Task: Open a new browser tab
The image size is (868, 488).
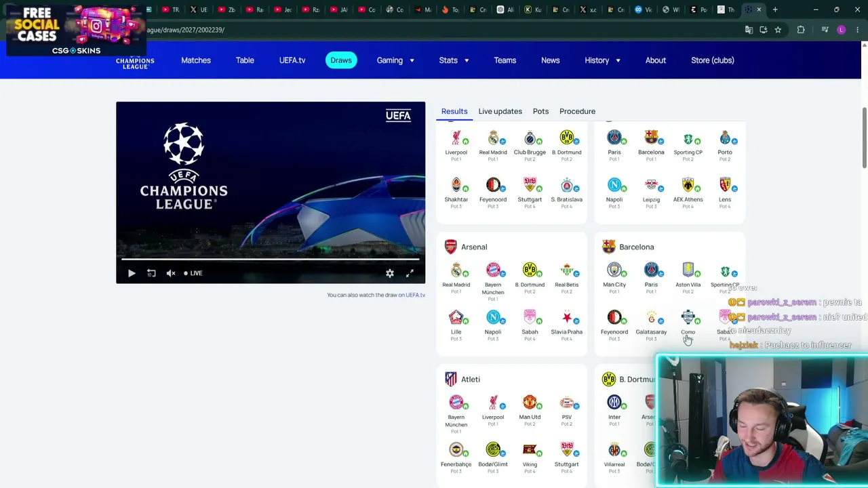Action: coord(774,9)
